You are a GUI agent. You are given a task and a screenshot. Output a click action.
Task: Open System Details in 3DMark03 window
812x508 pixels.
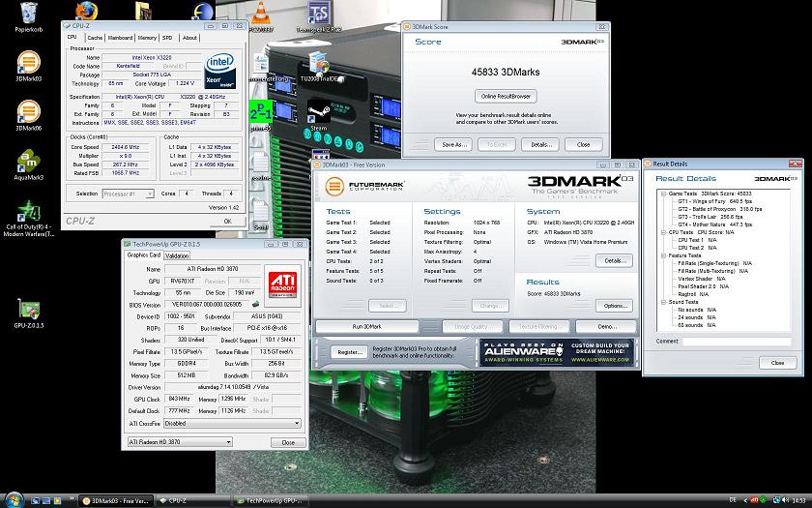pos(614,260)
